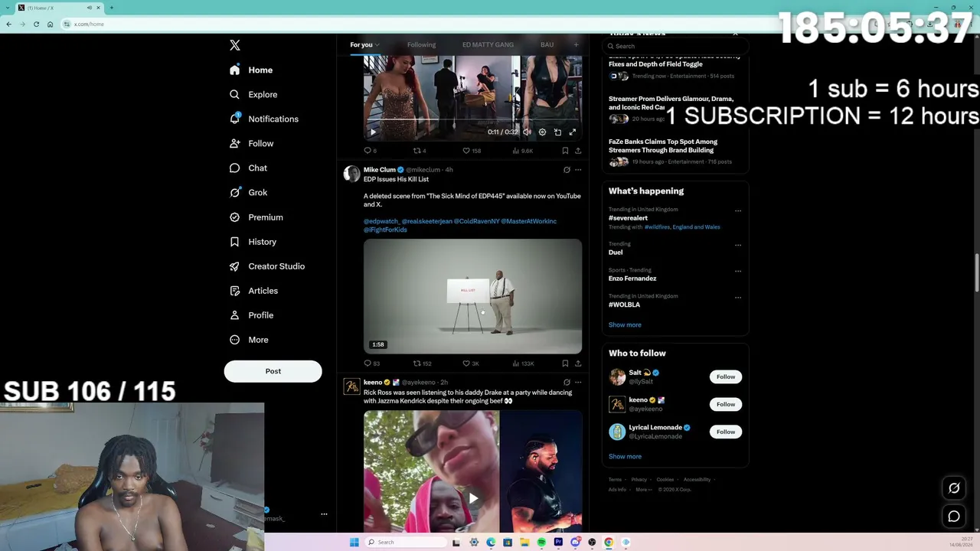980x551 pixels.
Task: Open Notifications in the sidebar
Action: pos(264,119)
